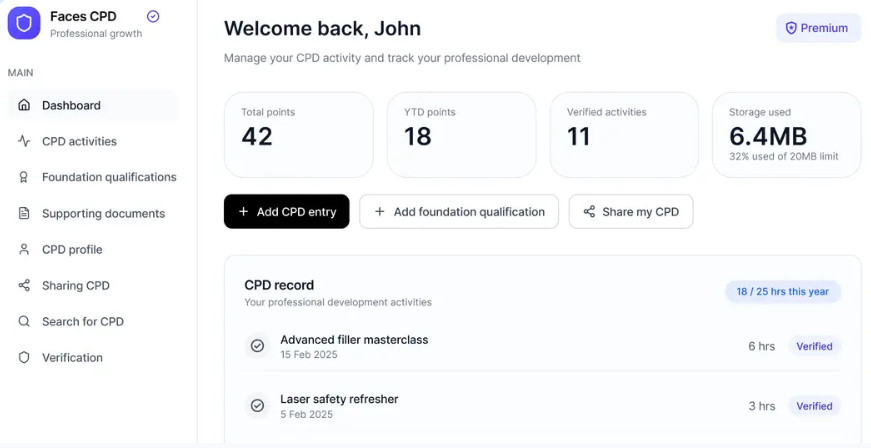871x448 pixels.
Task: Click the Share my CPD button
Action: coord(631,212)
